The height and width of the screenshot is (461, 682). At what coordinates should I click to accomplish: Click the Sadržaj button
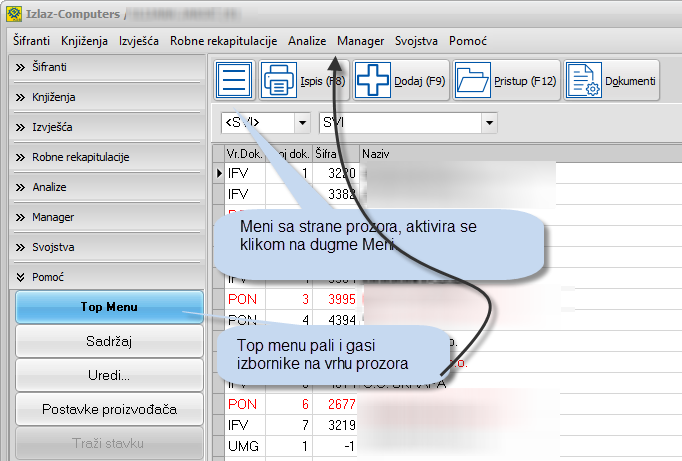point(109,341)
